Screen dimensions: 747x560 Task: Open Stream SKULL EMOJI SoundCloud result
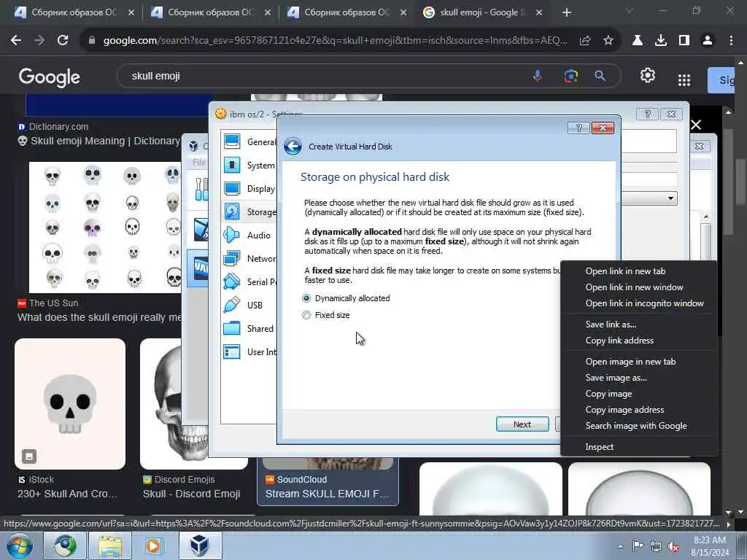pos(328,494)
